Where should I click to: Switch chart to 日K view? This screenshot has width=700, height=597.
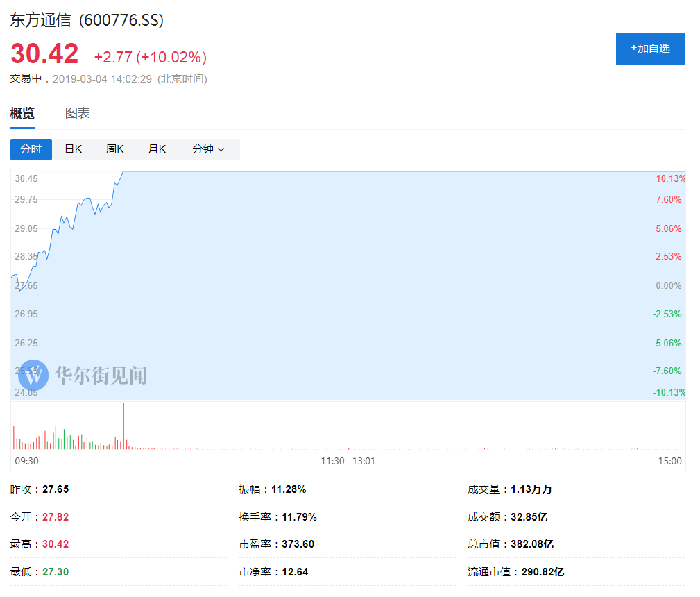click(73, 149)
